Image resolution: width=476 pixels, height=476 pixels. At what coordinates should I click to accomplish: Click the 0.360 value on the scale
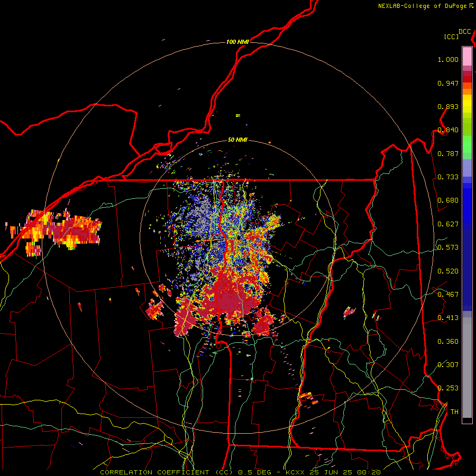[x=448, y=342]
